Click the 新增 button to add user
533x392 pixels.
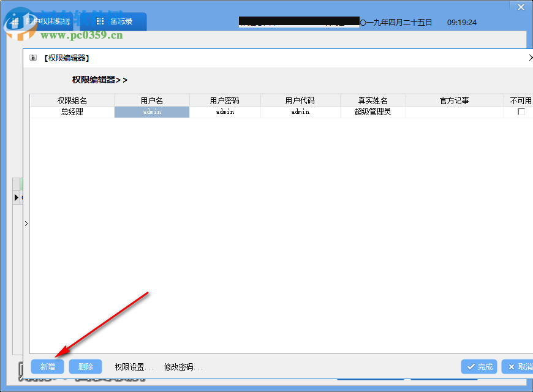tap(47, 366)
